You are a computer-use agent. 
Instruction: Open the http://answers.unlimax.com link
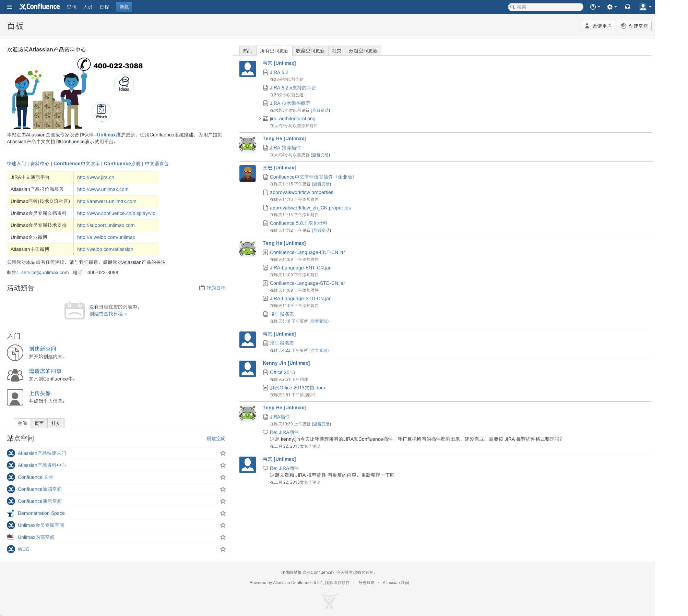pyautogui.click(x=107, y=201)
